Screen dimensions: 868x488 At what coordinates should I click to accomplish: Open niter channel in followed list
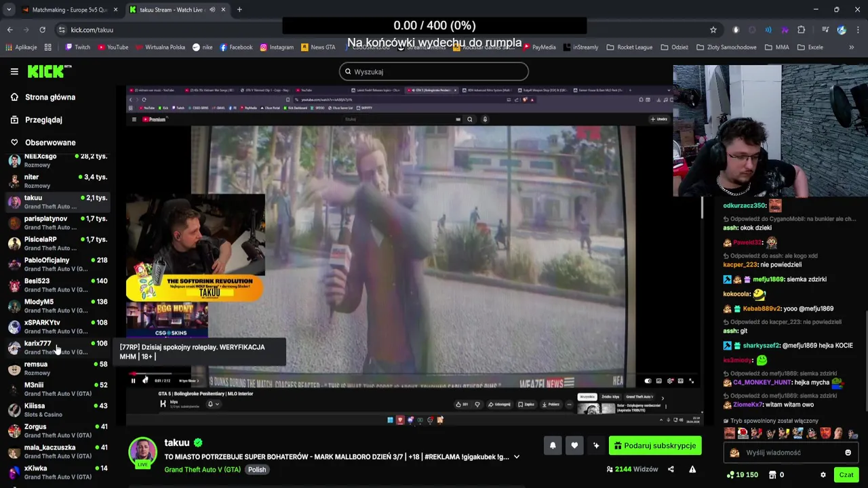point(58,181)
